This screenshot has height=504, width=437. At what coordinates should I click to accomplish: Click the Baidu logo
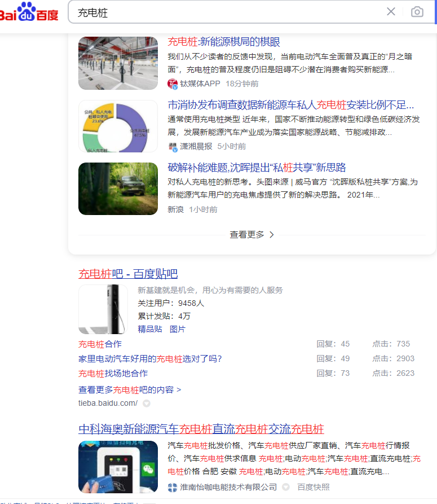(29, 12)
